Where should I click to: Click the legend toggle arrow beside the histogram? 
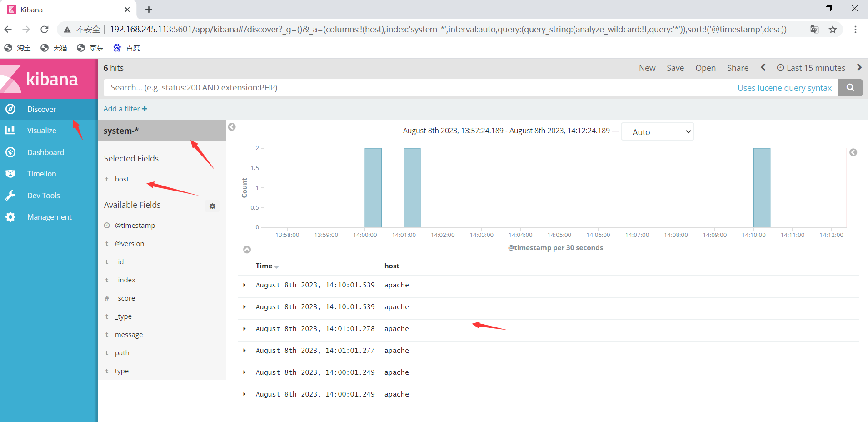click(853, 152)
